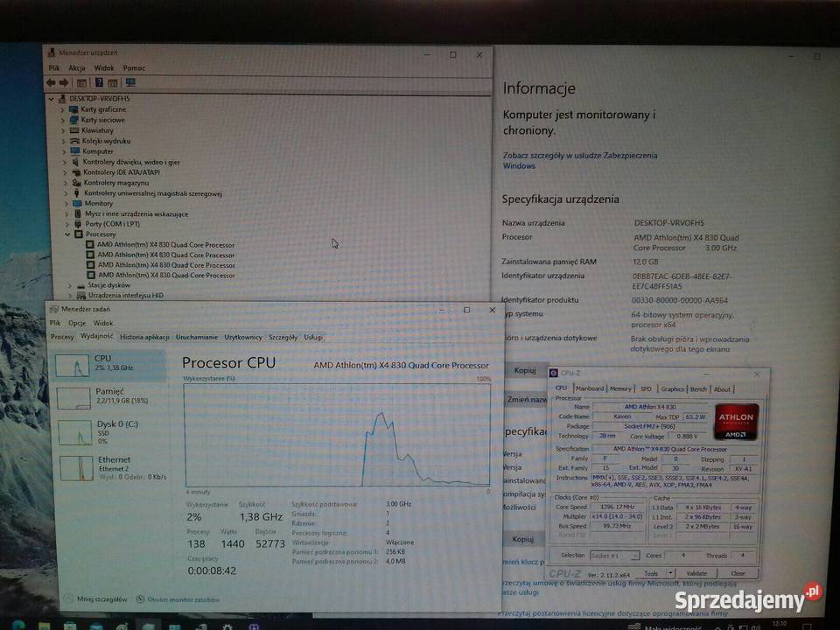Open Plik menu in Task Manager

55,323
